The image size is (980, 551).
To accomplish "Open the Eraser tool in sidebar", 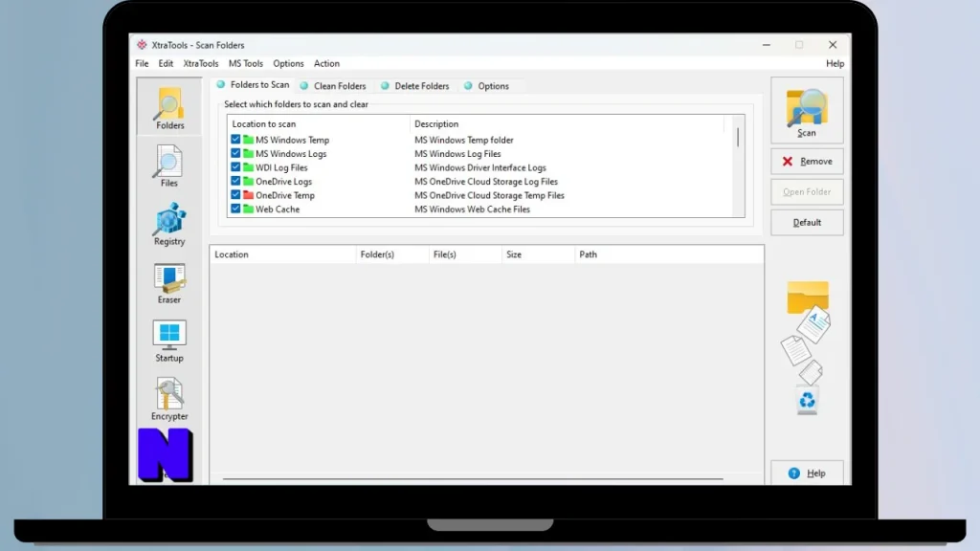I will [169, 283].
